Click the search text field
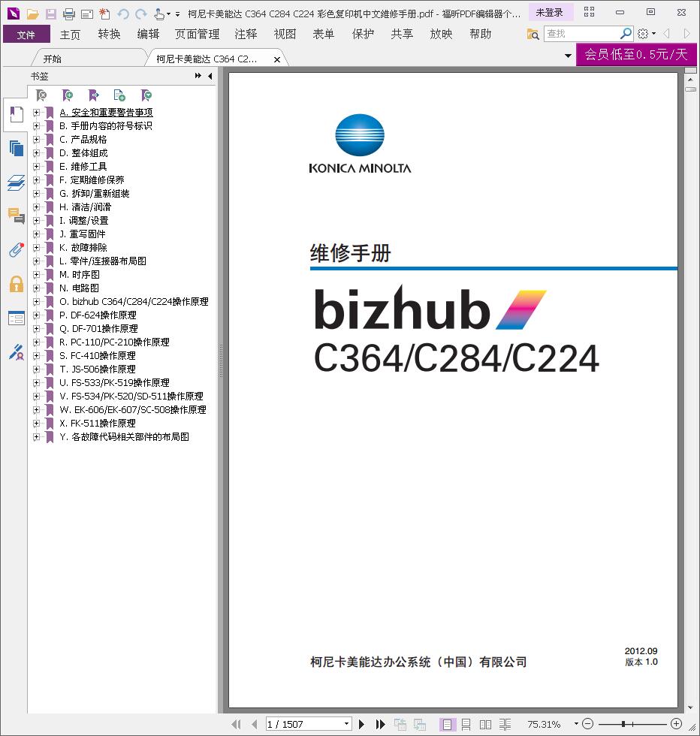The width and height of the screenshot is (700, 736). [x=581, y=34]
